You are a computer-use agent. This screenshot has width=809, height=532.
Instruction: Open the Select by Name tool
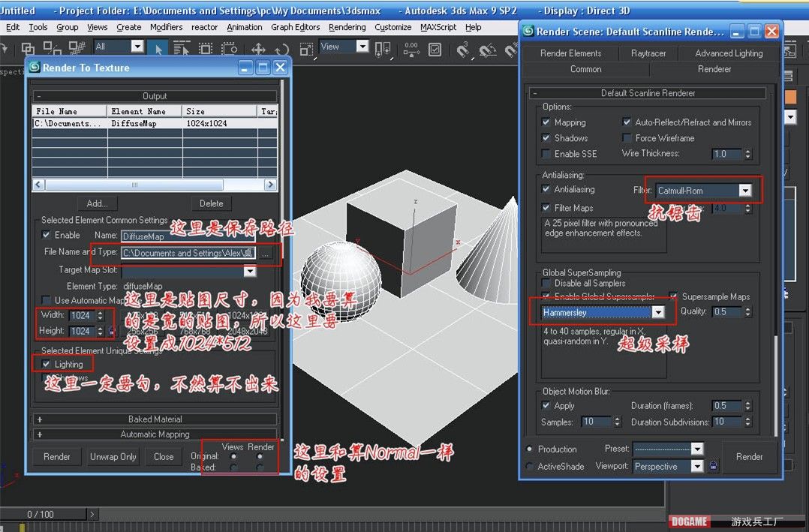[x=181, y=49]
